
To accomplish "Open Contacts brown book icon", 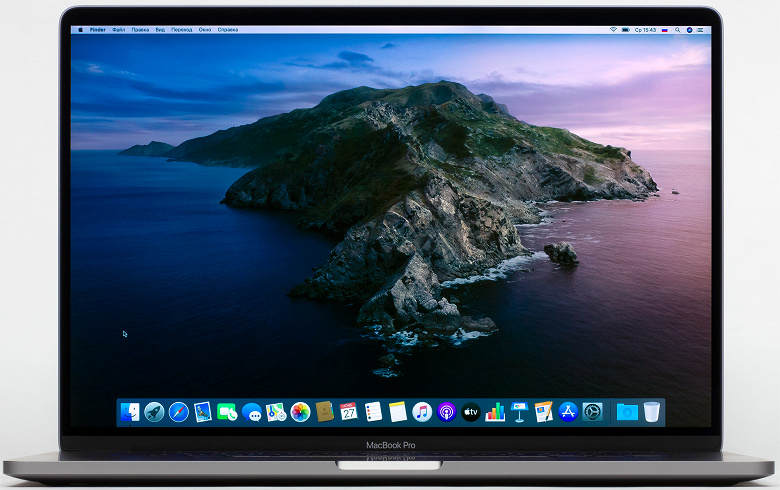I will click(x=324, y=412).
